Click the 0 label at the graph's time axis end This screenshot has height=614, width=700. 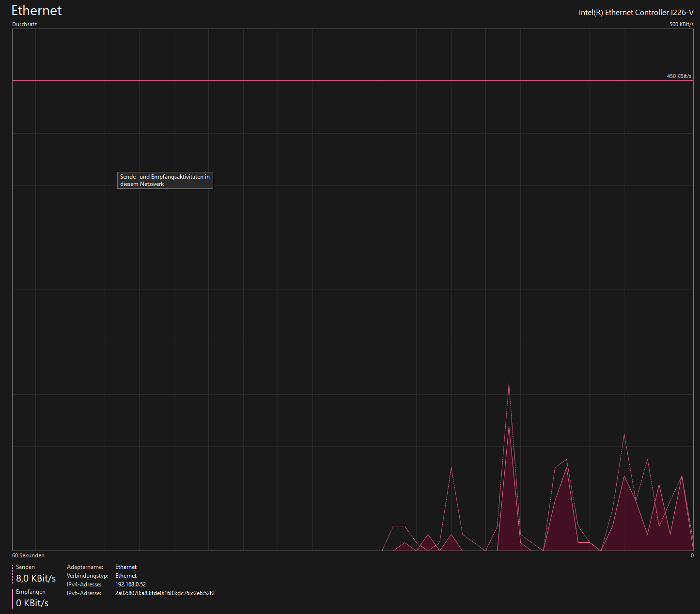[692, 555]
